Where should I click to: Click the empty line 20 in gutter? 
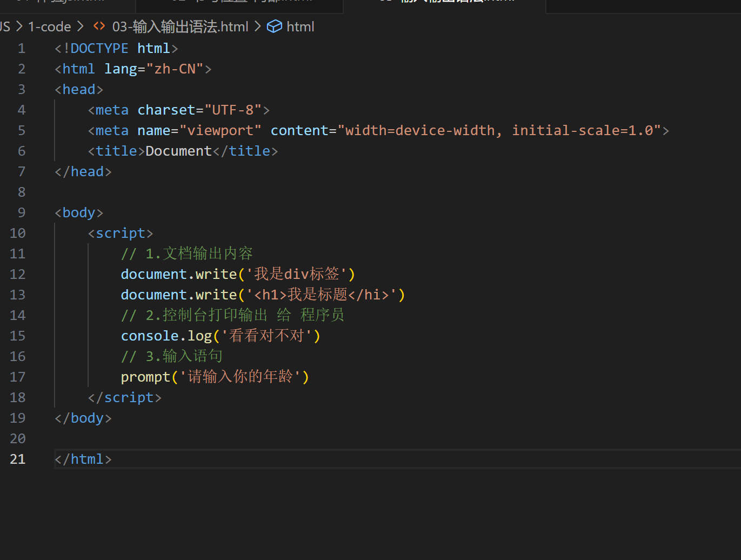[x=18, y=439]
